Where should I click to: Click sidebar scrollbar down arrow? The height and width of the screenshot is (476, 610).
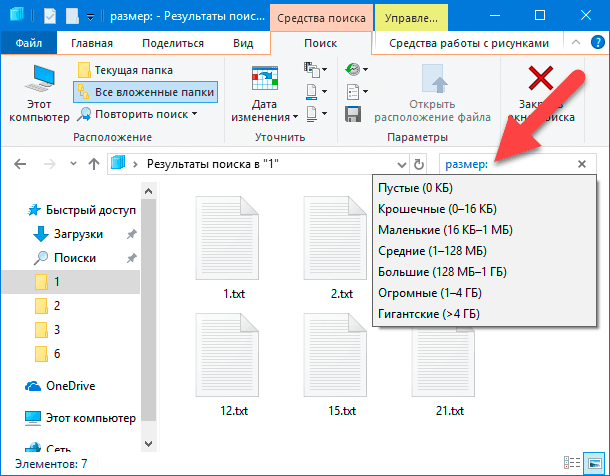pyautogui.click(x=148, y=444)
